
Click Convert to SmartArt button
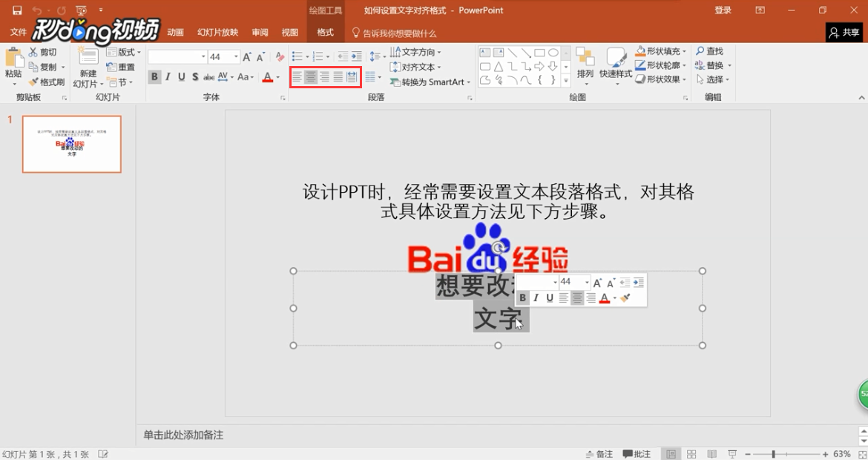tap(430, 82)
